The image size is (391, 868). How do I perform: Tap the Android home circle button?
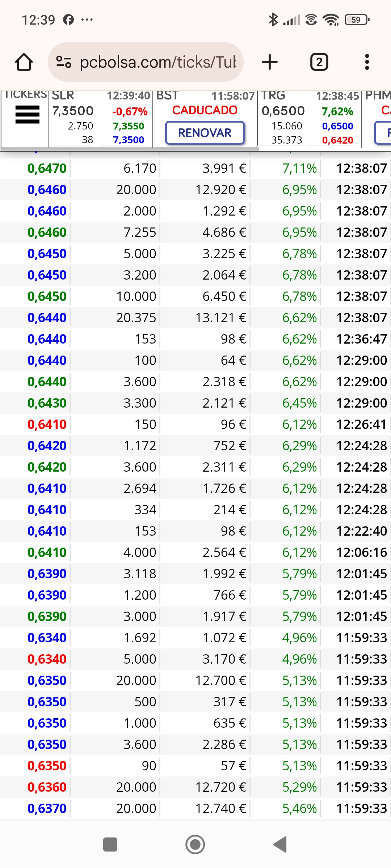[195, 844]
